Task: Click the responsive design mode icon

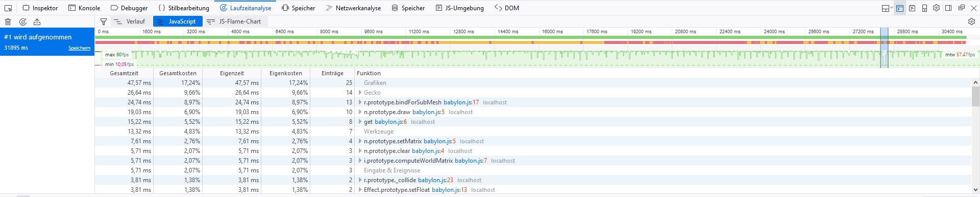Action: pos(924,8)
